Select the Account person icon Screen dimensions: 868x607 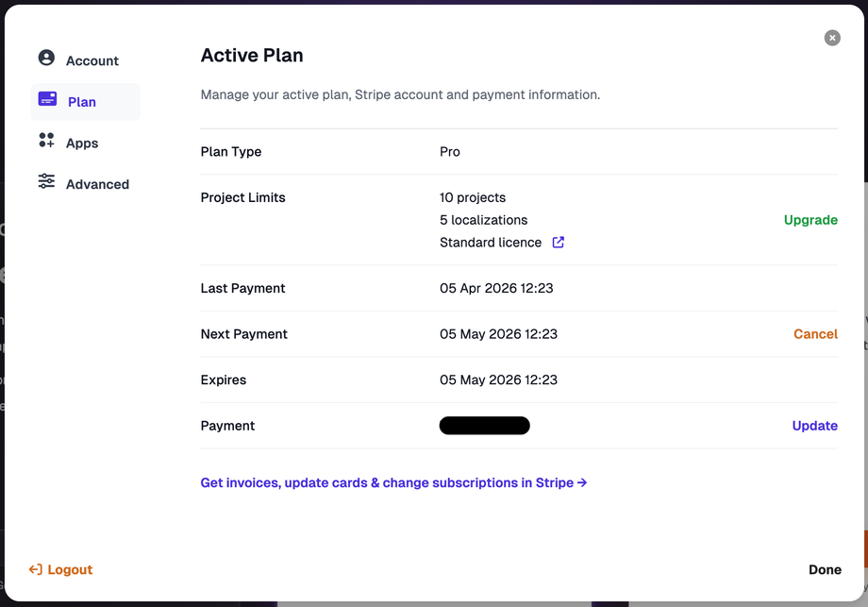tap(45, 57)
